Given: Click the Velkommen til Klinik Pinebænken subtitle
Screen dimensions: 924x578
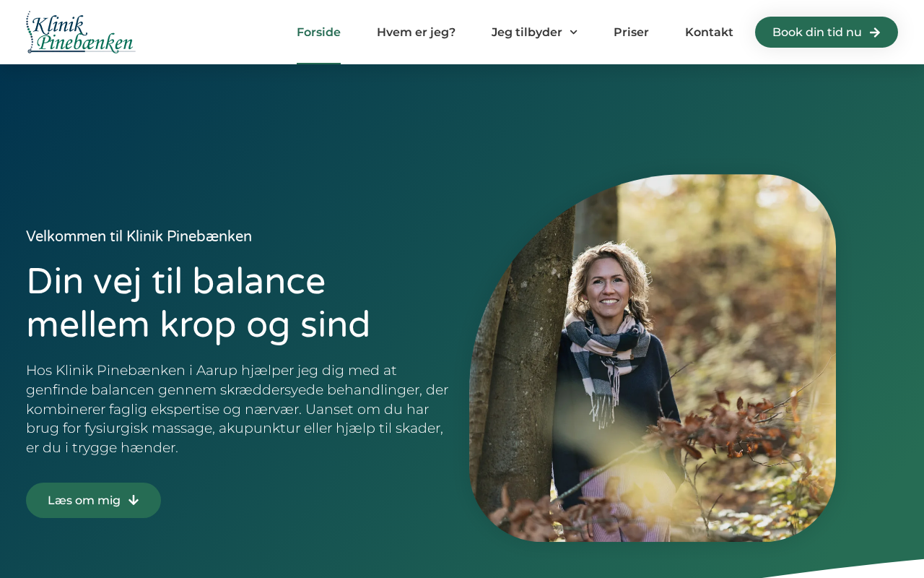Looking at the screenshot, I should pyautogui.click(x=139, y=236).
